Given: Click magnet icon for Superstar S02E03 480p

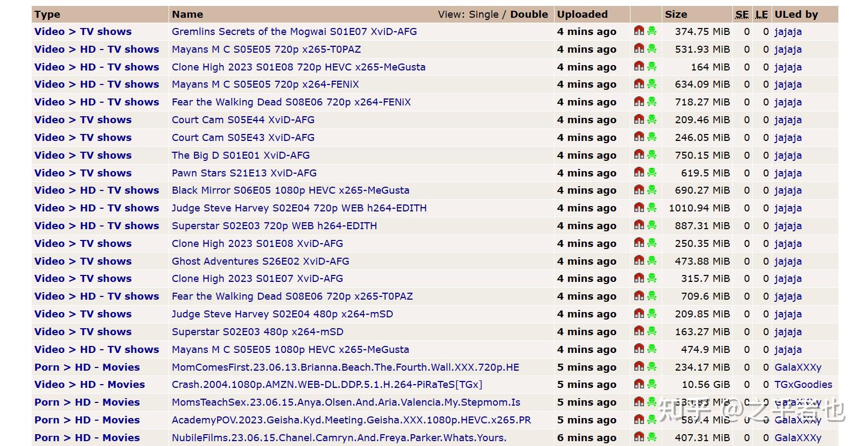Looking at the screenshot, I should pos(639,331).
